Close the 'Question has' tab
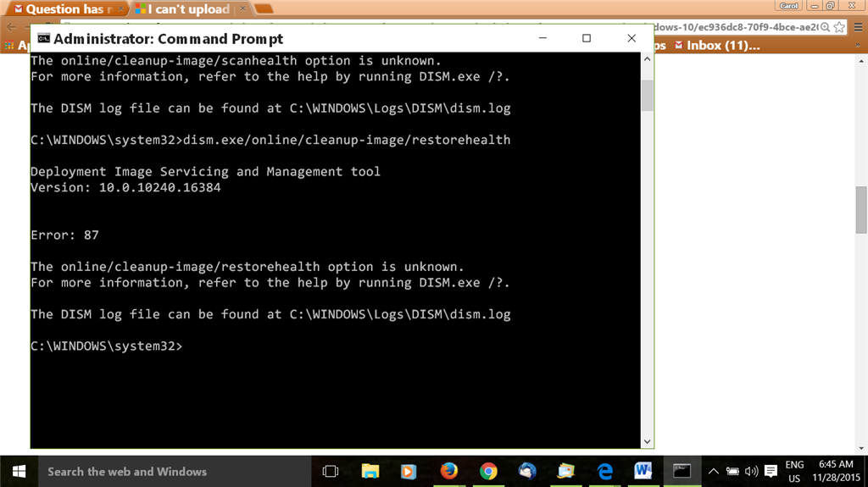This screenshot has height=487, width=868. point(120,8)
